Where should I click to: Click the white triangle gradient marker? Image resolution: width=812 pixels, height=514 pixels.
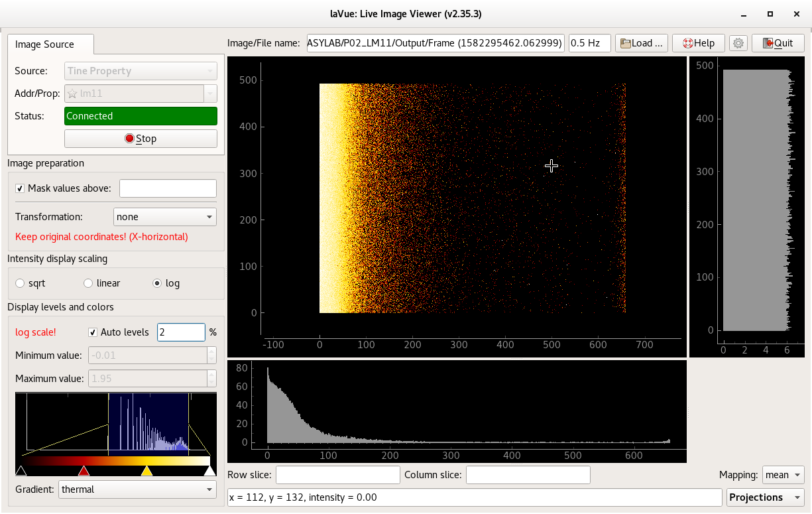pyautogui.click(x=209, y=471)
